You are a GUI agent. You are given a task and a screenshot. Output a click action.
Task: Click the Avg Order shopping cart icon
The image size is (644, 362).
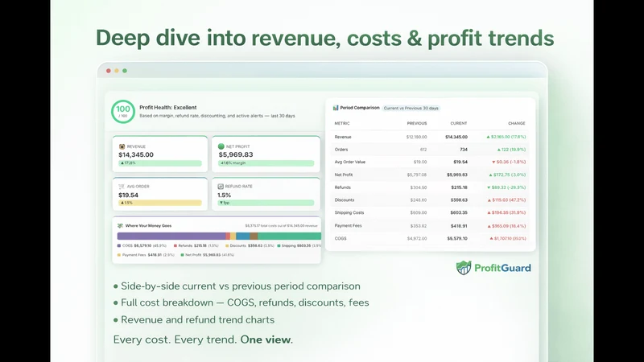coord(122,187)
